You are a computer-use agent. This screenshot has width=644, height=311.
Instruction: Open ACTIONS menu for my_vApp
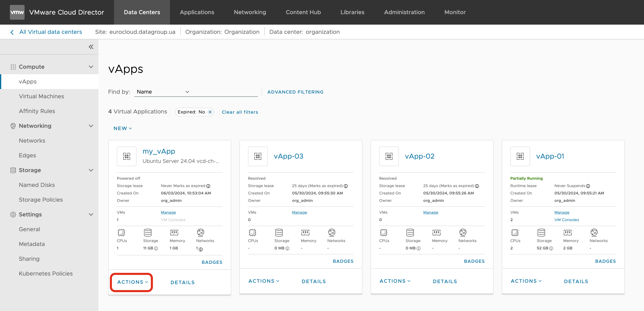pyautogui.click(x=132, y=282)
